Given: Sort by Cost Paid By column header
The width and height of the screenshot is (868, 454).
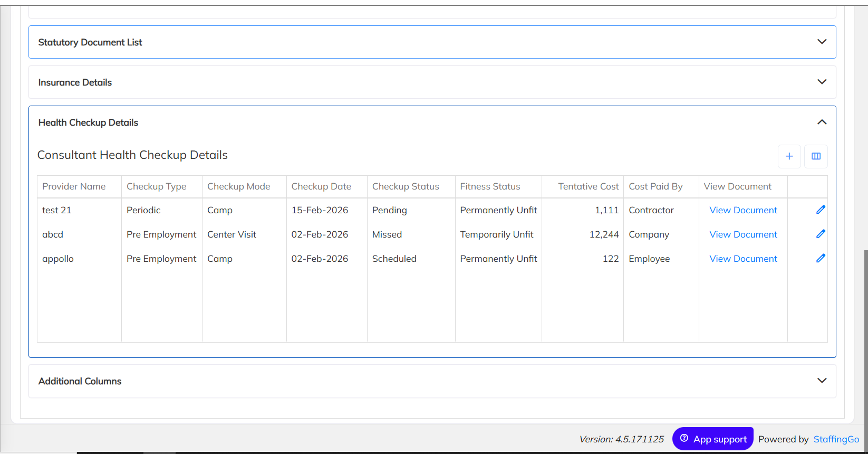Looking at the screenshot, I should click(661, 186).
